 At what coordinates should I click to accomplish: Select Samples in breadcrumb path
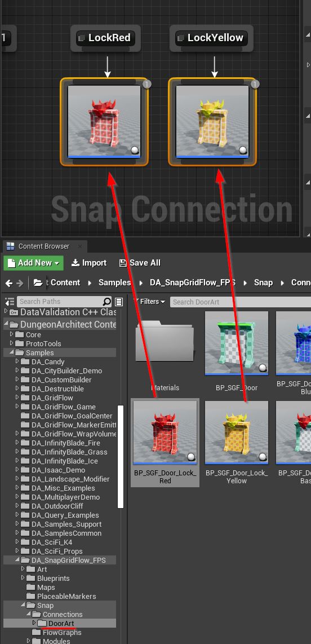click(114, 283)
